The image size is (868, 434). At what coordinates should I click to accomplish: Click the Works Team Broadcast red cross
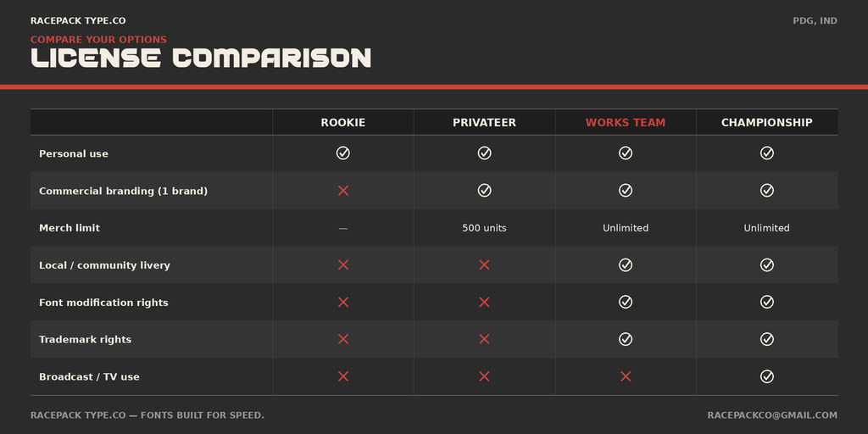pos(626,376)
